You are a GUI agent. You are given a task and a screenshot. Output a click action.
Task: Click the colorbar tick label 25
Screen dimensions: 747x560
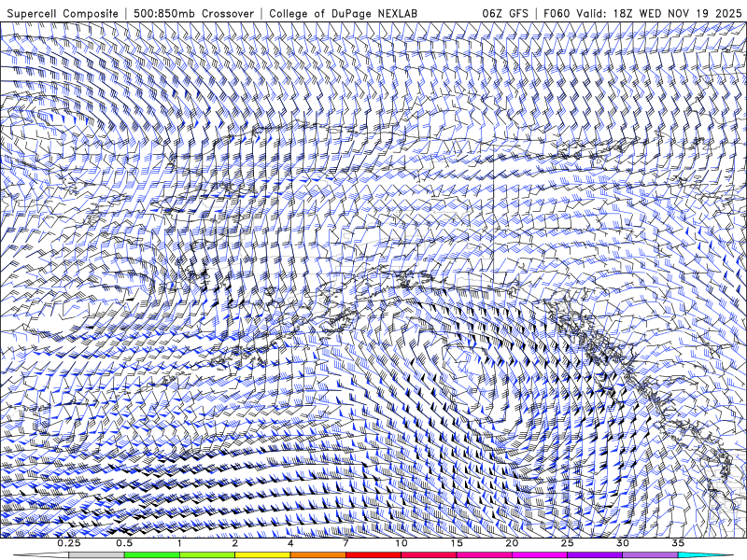point(567,543)
